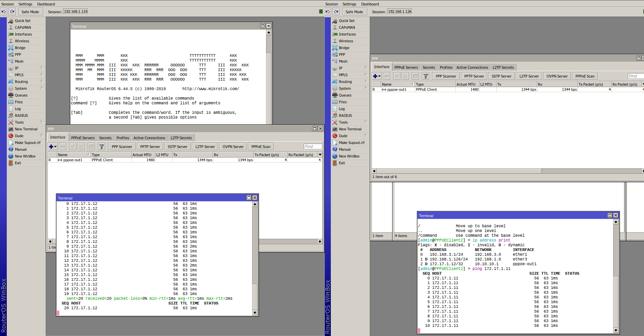Click Redo icon in left session toolbar

12,12
